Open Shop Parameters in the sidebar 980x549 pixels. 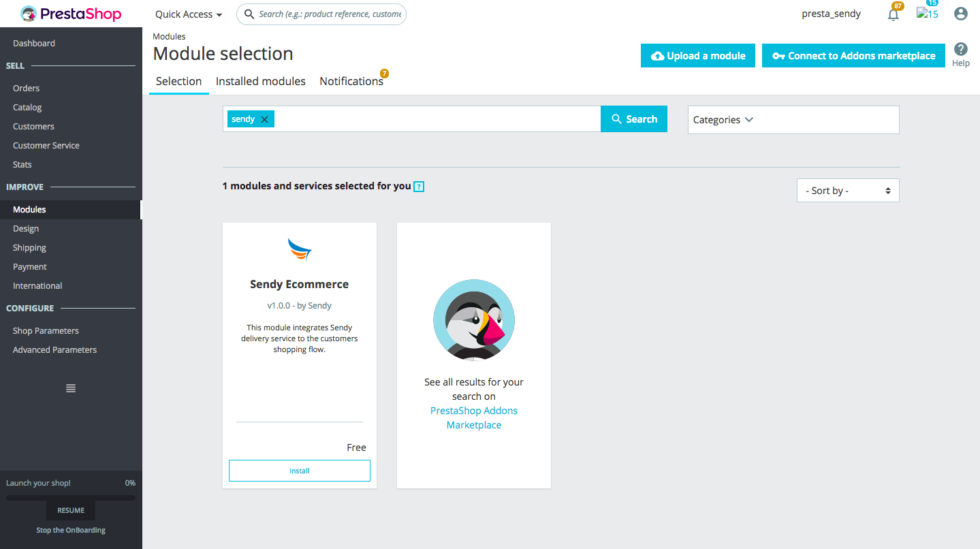[x=46, y=330]
